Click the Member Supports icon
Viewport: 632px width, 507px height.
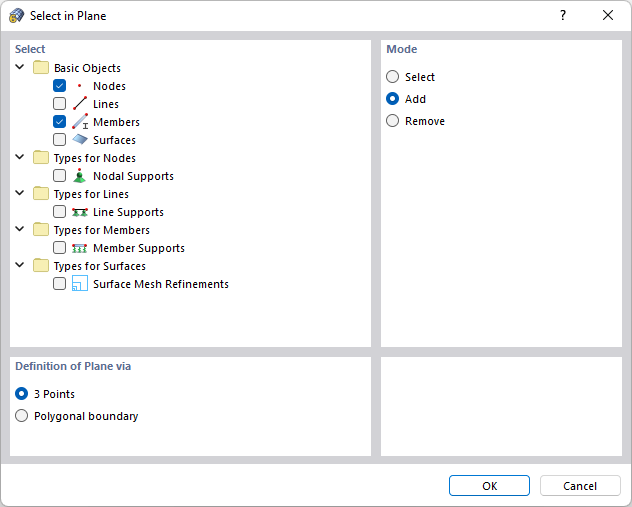[80, 248]
